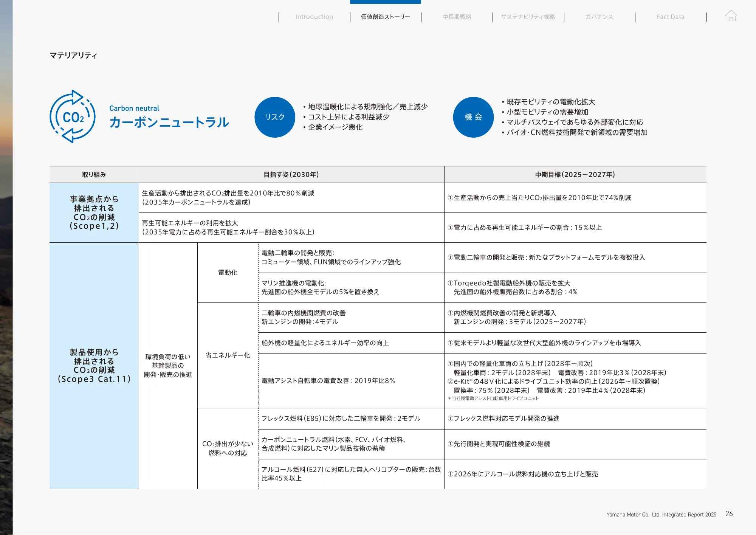The height and width of the screenshot is (535, 756).
Task: Open the サステナビリティ戦略 page
Action: (x=528, y=17)
